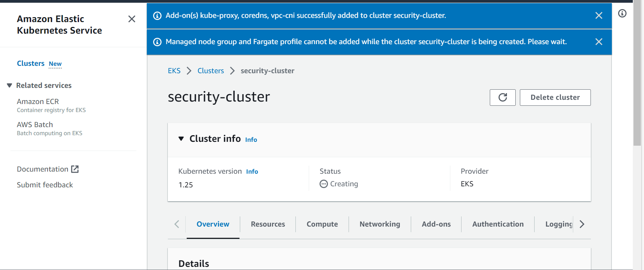Click info icon on add-ons notification

pyautogui.click(x=158, y=16)
